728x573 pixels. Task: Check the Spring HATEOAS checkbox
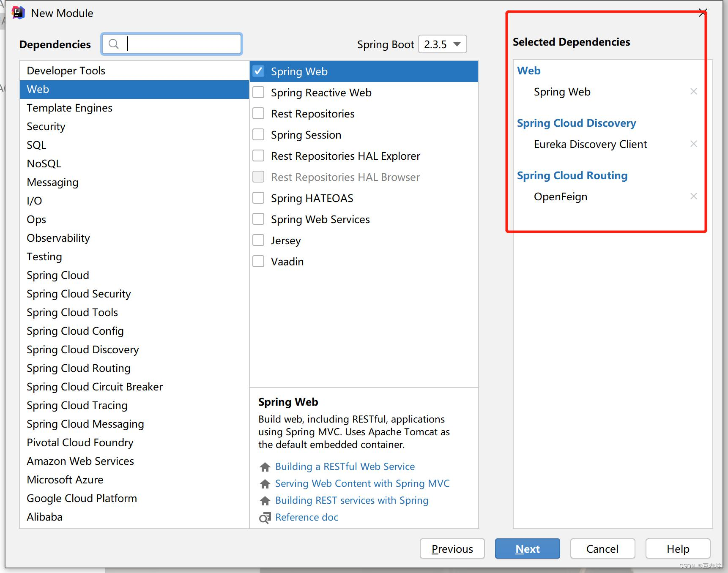[x=258, y=198]
